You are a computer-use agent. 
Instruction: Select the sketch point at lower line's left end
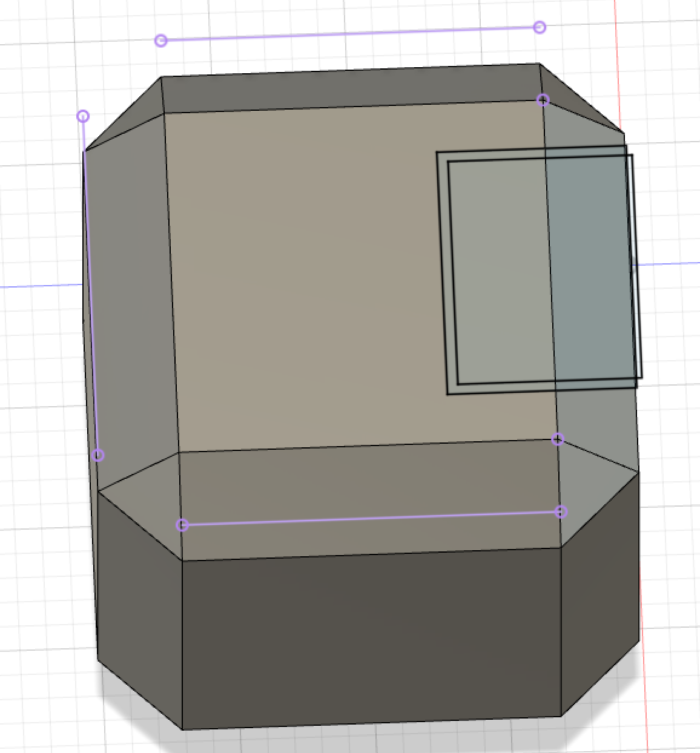181,525
